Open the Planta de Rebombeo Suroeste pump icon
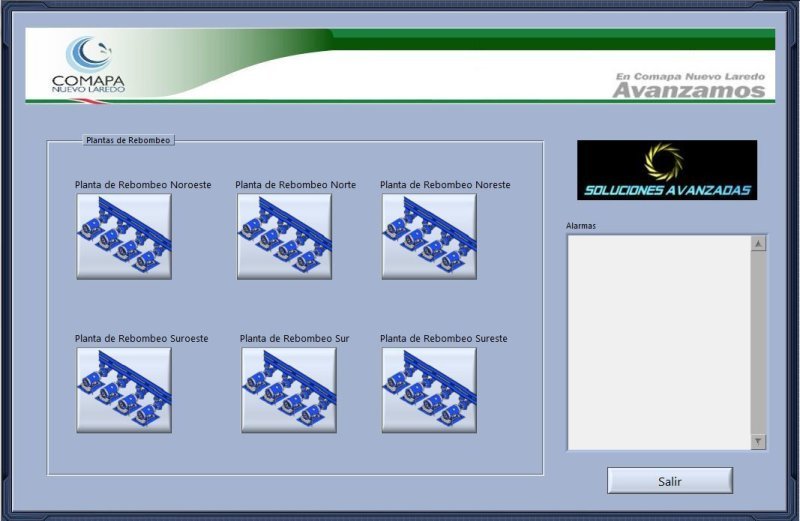800x521 pixels. coord(124,390)
